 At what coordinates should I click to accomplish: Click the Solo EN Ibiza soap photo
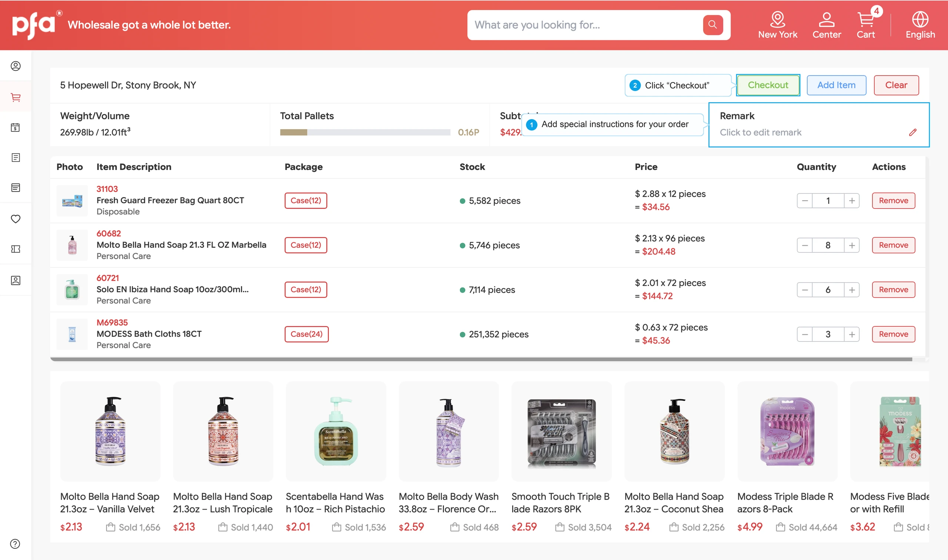[x=72, y=290]
